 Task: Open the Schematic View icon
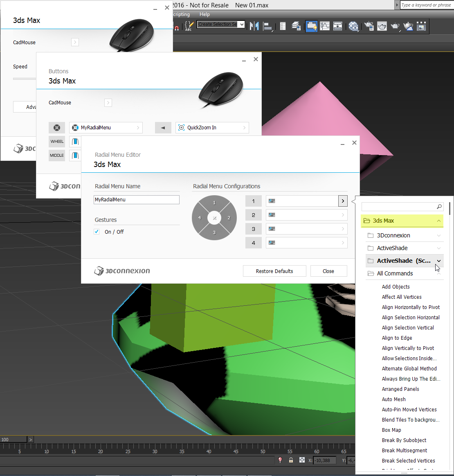click(x=337, y=26)
